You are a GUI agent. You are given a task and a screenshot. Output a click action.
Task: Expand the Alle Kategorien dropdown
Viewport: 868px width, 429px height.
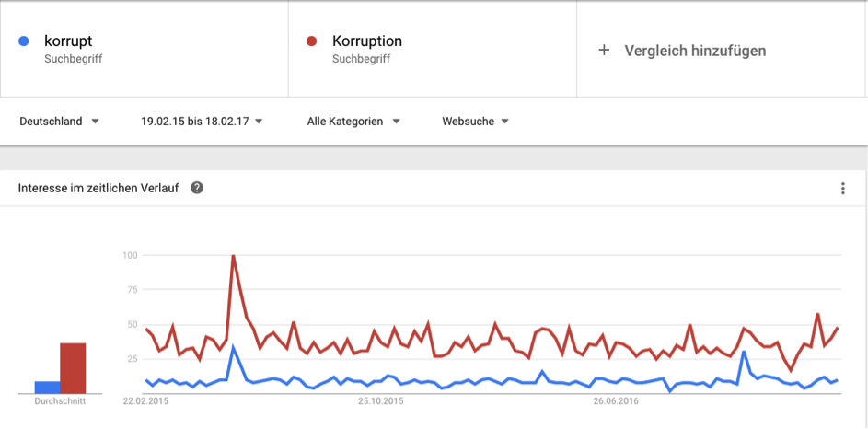point(353,121)
